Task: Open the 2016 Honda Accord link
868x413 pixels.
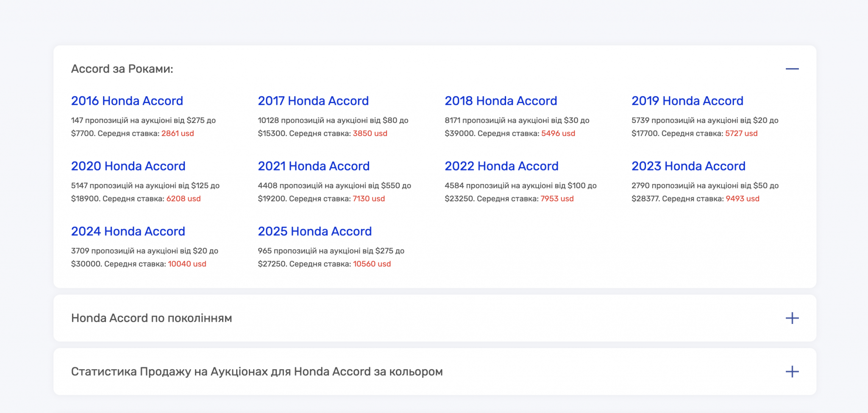Action: (127, 101)
